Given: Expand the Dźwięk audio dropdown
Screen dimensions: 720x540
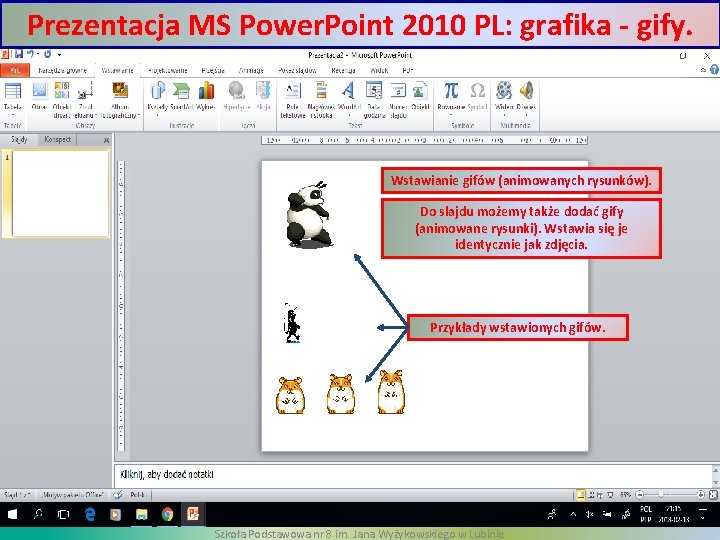Looking at the screenshot, I should click(x=526, y=115).
